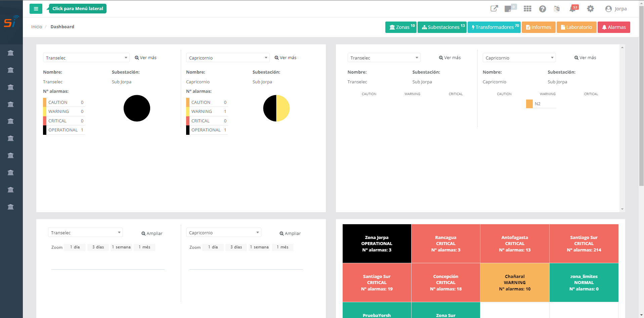The width and height of the screenshot is (644, 318).
Task: Click Transelec OPERATIONAL black legend swatch
Action: (45, 130)
